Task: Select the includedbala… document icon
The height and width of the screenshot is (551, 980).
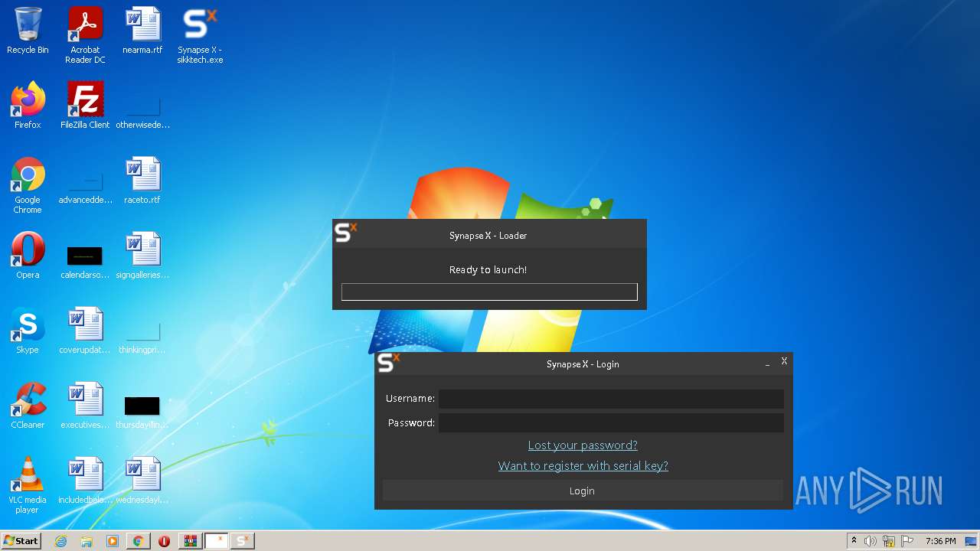Action: click(x=85, y=481)
